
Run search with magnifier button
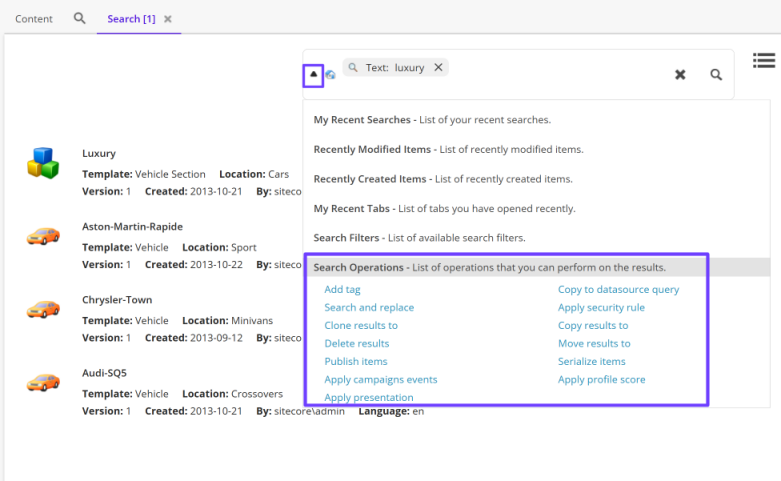(x=716, y=75)
